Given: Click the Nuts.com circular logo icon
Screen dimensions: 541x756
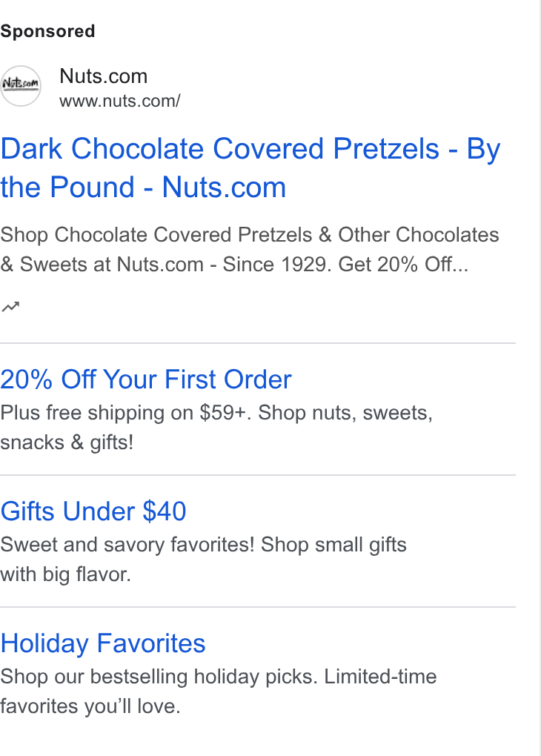Looking at the screenshot, I should pyautogui.click(x=21, y=86).
